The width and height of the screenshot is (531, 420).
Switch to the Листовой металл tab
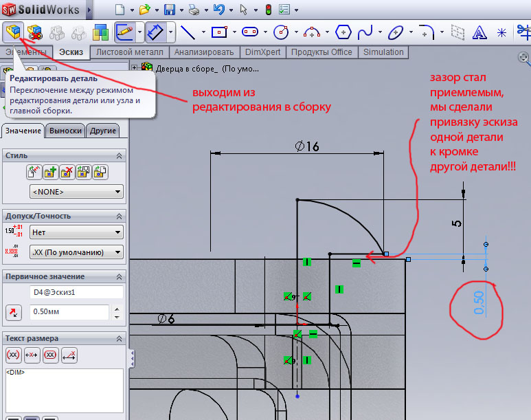pos(129,52)
